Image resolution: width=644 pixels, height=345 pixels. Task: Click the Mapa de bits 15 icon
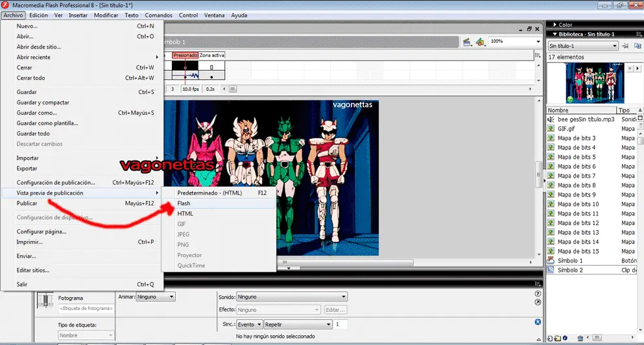coord(551,251)
